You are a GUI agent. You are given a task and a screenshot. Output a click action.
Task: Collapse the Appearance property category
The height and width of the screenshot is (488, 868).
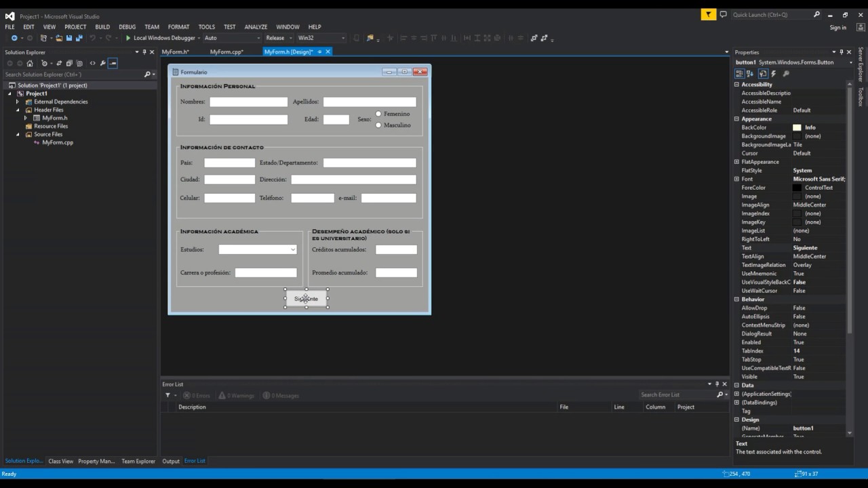(x=737, y=119)
